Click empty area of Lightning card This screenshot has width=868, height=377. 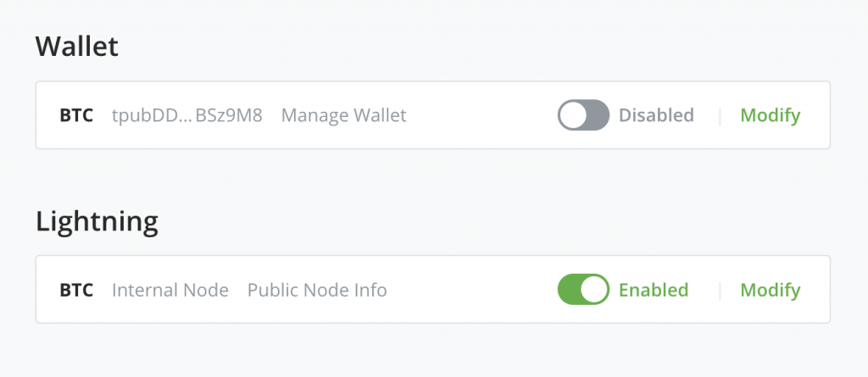tap(470, 290)
